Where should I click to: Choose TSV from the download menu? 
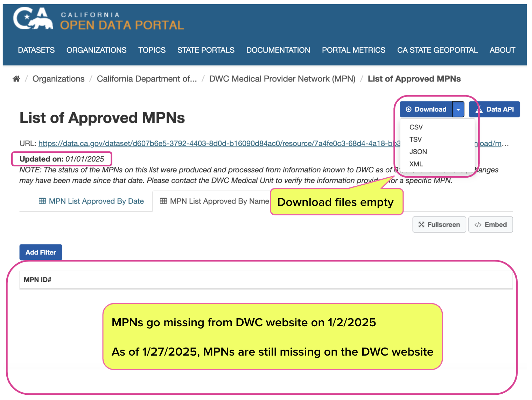(x=415, y=140)
